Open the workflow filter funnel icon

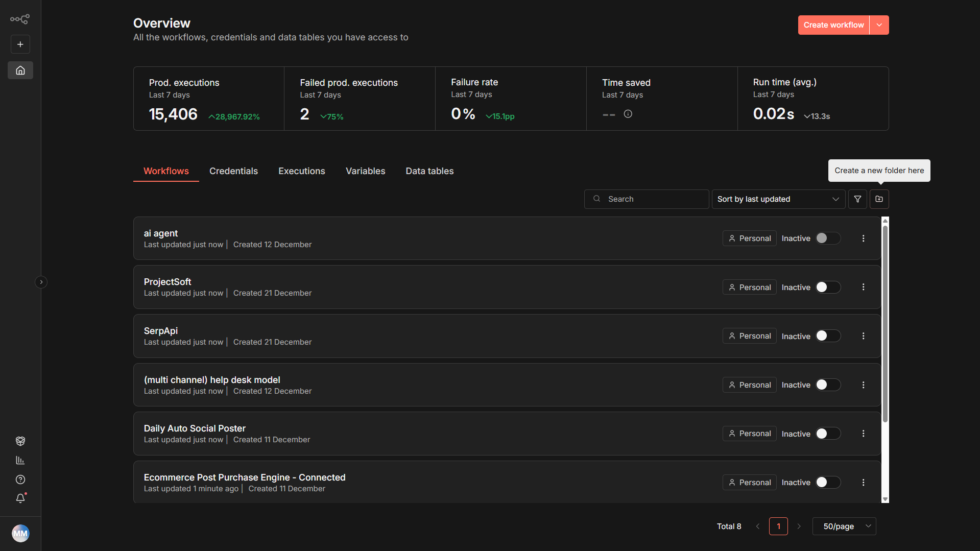857,199
